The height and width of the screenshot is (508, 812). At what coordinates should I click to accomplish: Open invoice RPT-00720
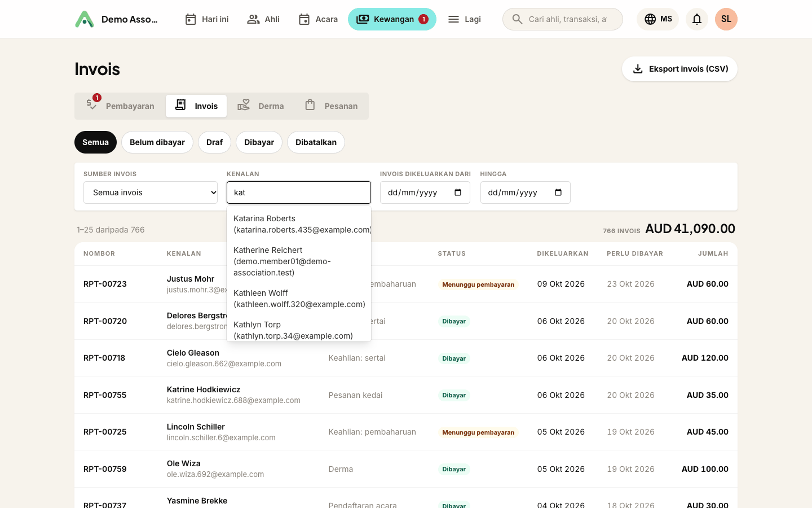tap(105, 321)
